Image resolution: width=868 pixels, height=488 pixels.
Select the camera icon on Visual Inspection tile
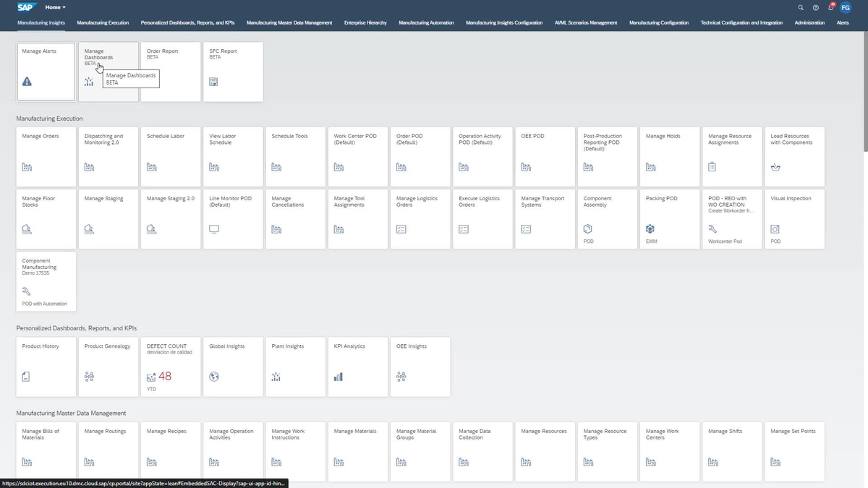tap(775, 228)
